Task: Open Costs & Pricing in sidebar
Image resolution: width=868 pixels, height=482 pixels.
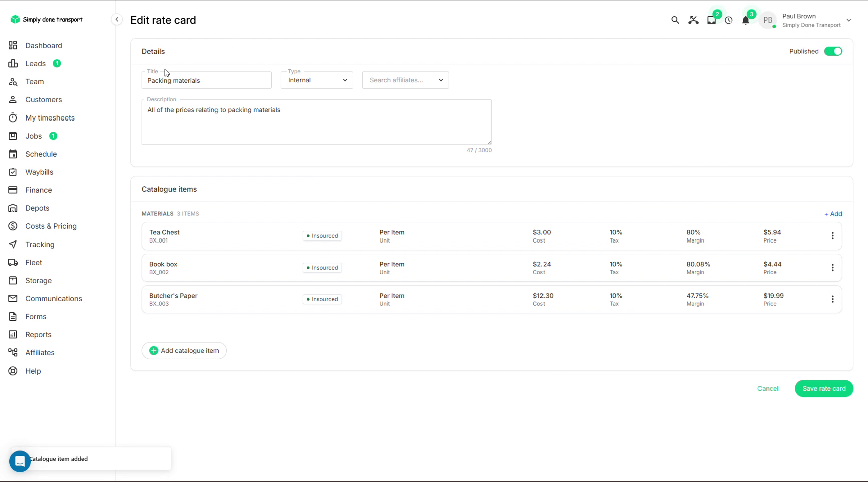Action: tap(51, 226)
